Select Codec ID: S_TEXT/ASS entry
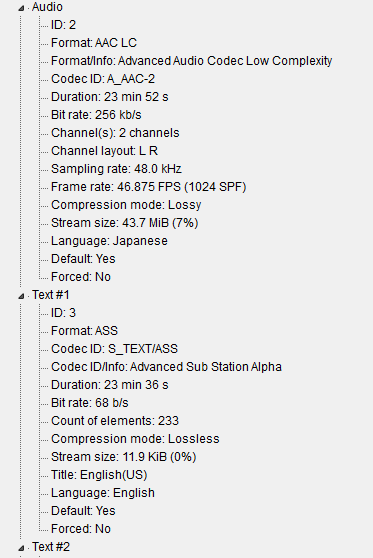The height and width of the screenshot is (558, 373). 115,349
